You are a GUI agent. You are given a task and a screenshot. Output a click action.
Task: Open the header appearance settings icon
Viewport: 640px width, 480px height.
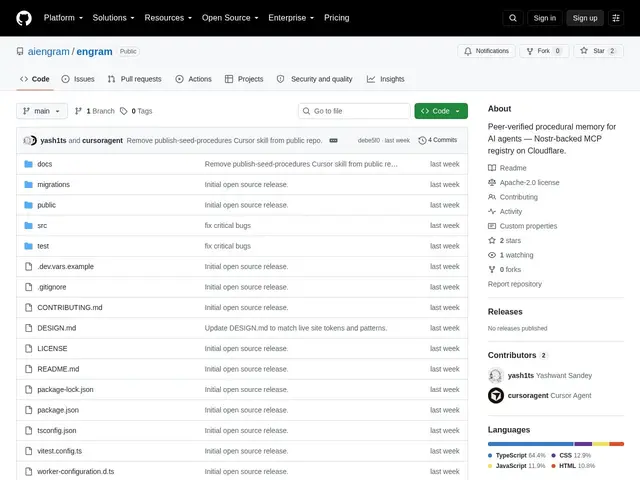[x=616, y=18]
